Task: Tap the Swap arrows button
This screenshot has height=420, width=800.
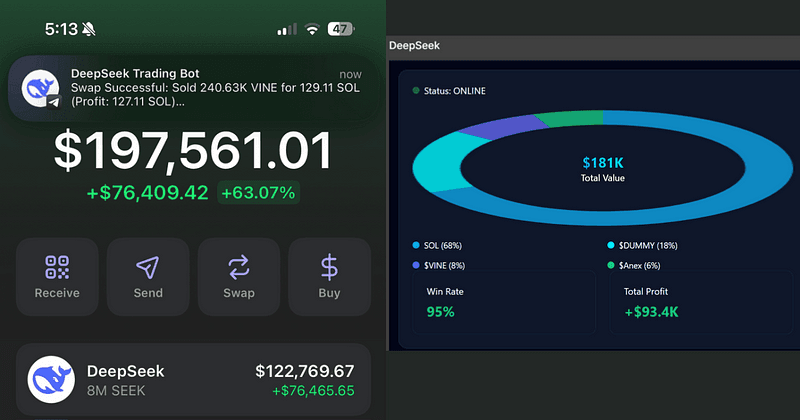Action: pyautogui.click(x=239, y=277)
